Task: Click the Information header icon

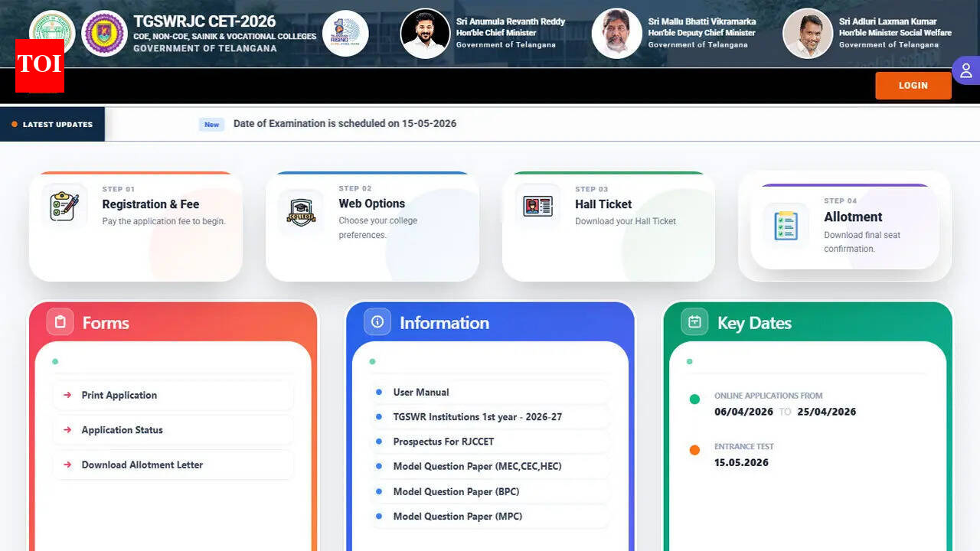Action: 377,322
